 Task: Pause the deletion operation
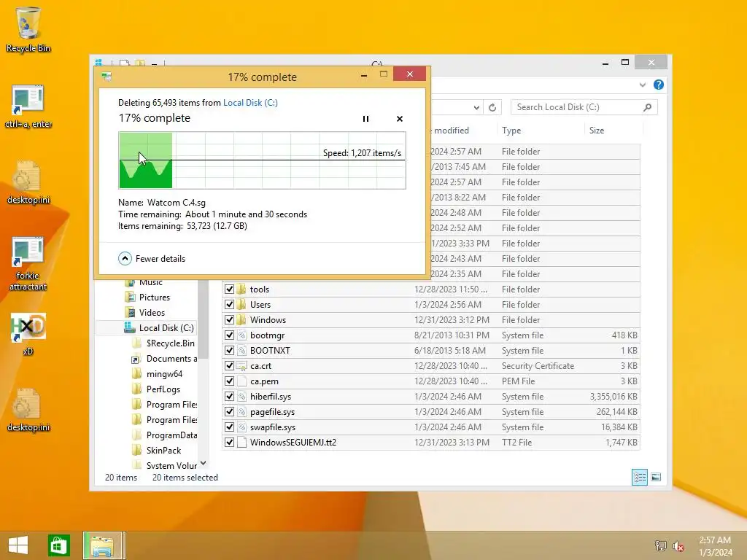(x=365, y=119)
